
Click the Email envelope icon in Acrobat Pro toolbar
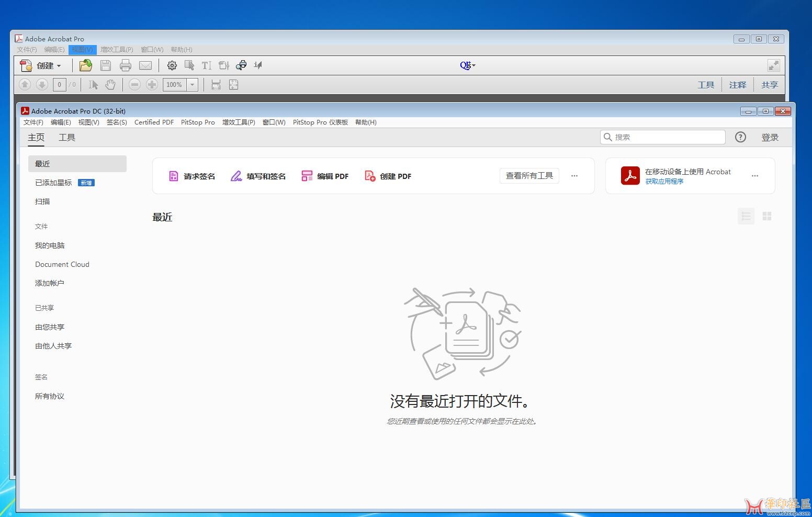pyautogui.click(x=145, y=65)
